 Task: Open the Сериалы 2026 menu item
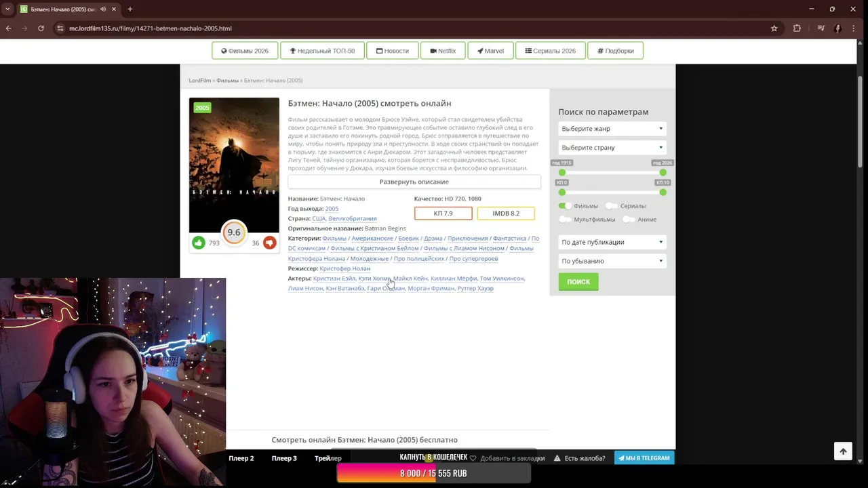pos(550,51)
